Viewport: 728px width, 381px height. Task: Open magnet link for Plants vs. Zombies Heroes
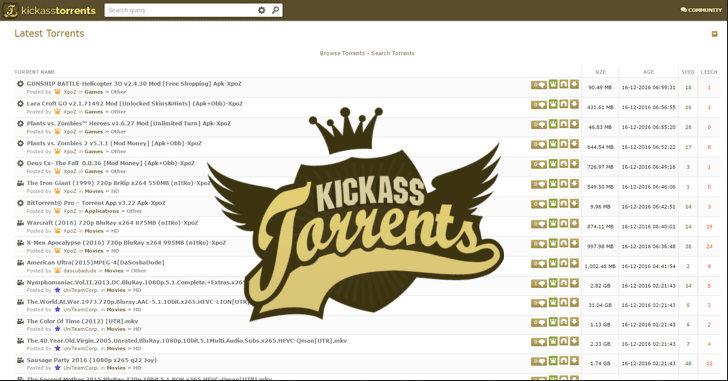pos(564,124)
